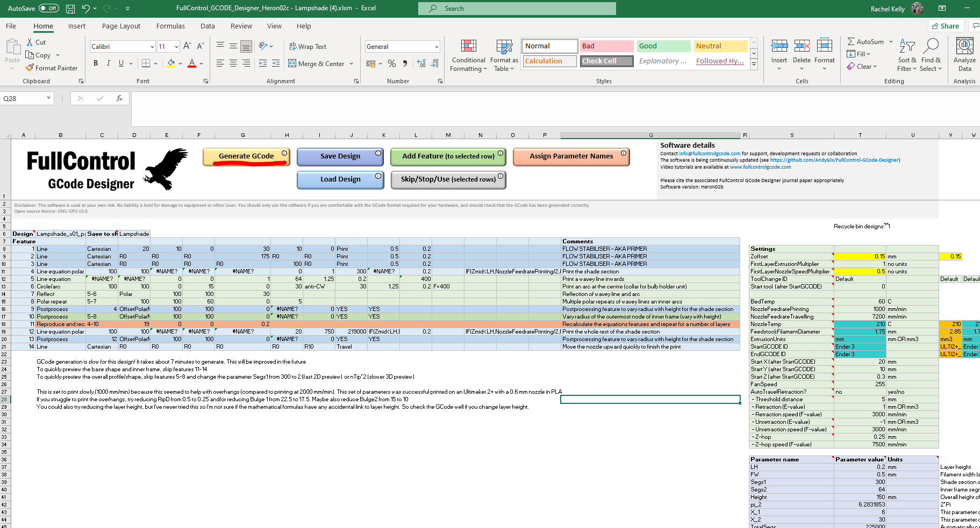The height and width of the screenshot is (528, 980).
Task: Open the Merge & Center dropdown arrow
Action: (351, 64)
